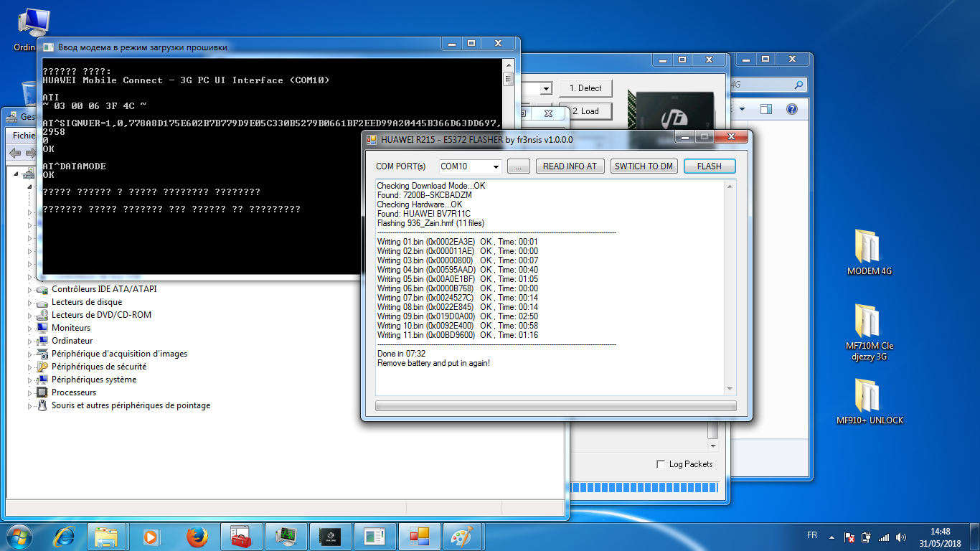Select the 'Done in 07:32' log line
The width and height of the screenshot is (980, 551).
(401, 354)
